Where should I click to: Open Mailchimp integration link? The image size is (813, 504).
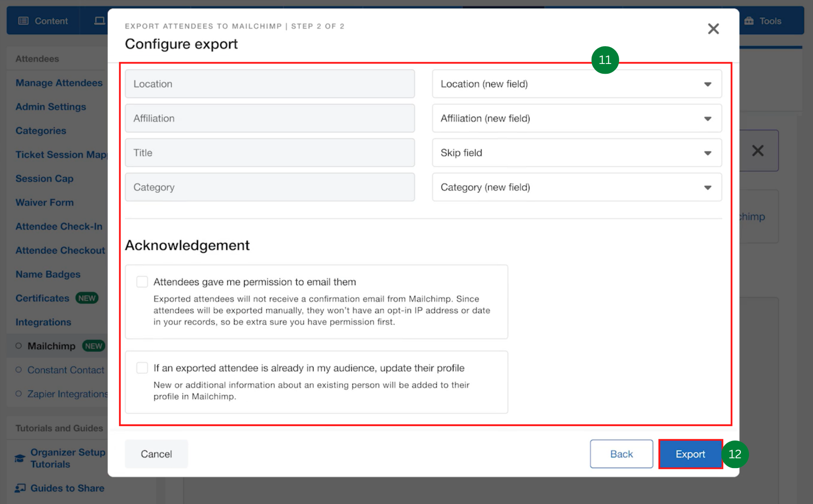pos(51,346)
